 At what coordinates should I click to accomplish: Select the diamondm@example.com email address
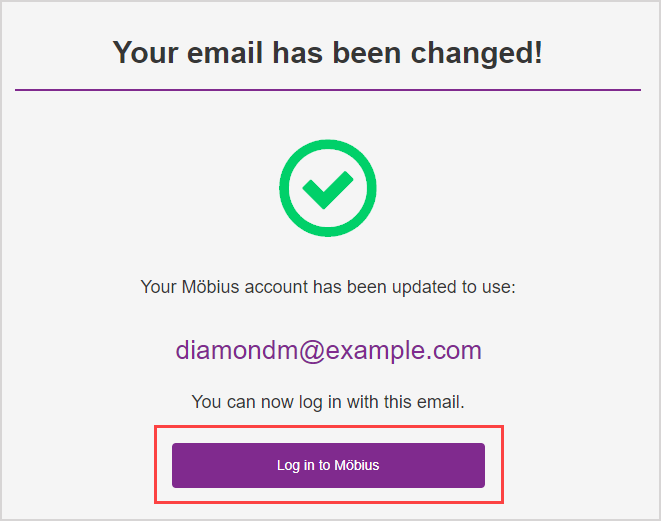[x=328, y=351]
